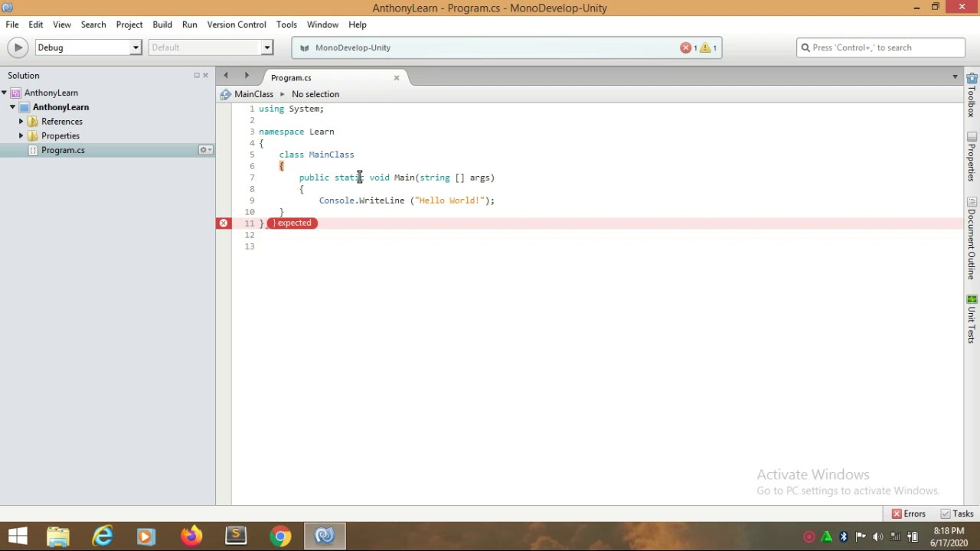Open the File menu
Screen dimensions: 980x551
[12, 24]
